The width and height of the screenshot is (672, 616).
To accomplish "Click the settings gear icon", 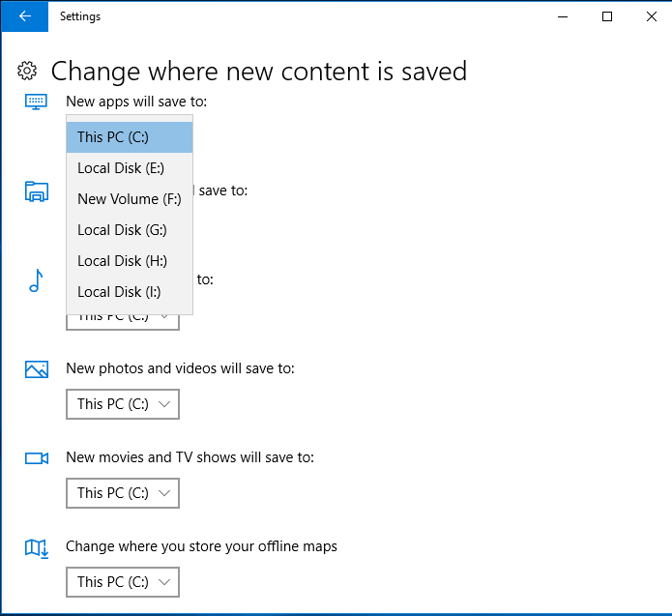I will tap(27, 71).
